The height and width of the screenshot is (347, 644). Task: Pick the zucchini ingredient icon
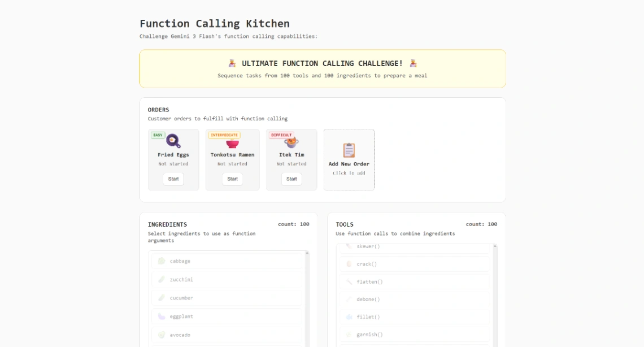(161, 279)
